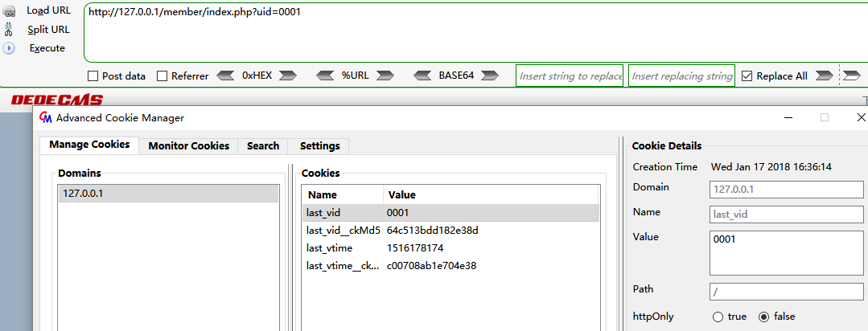Switch to the Monitor Cookies tab
Image resolution: width=868 pixels, height=331 pixels.
tap(189, 146)
